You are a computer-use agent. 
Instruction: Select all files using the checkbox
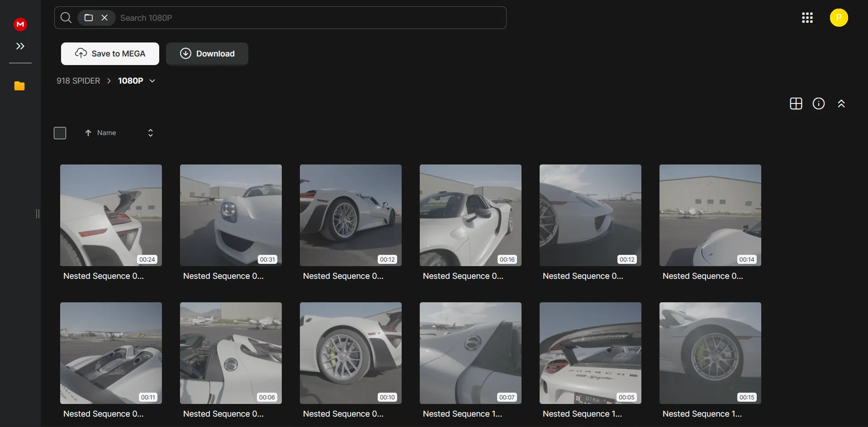(x=60, y=133)
